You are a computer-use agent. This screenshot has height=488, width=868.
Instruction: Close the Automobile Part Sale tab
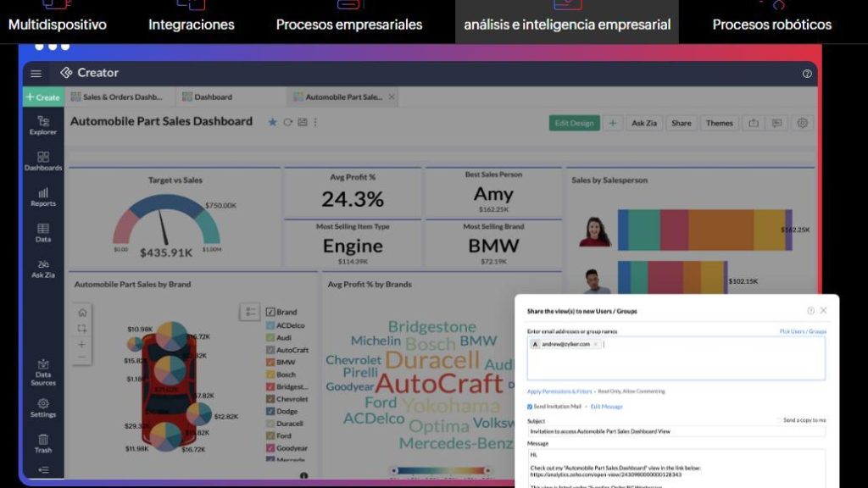(392, 97)
